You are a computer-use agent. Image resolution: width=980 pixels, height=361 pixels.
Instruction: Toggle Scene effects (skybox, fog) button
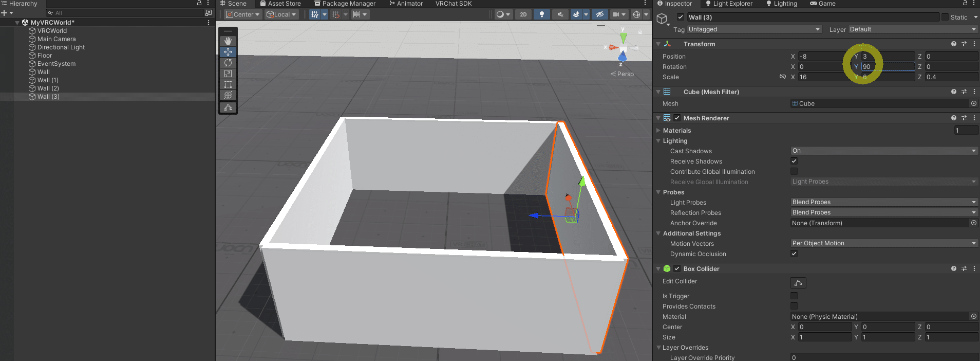576,14
